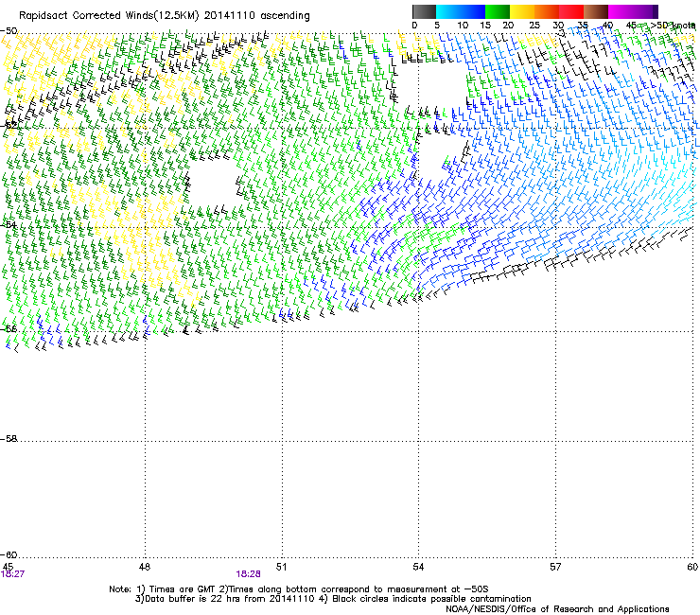Click the '-50' latitude axis label
The height and width of the screenshot is (615, 700).
(x=9, y=31)
